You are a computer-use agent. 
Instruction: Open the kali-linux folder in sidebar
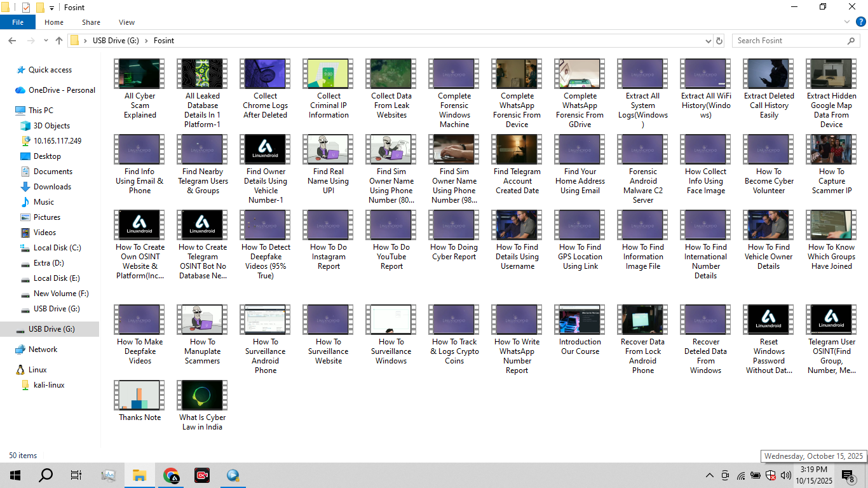[x=49, y=385]
